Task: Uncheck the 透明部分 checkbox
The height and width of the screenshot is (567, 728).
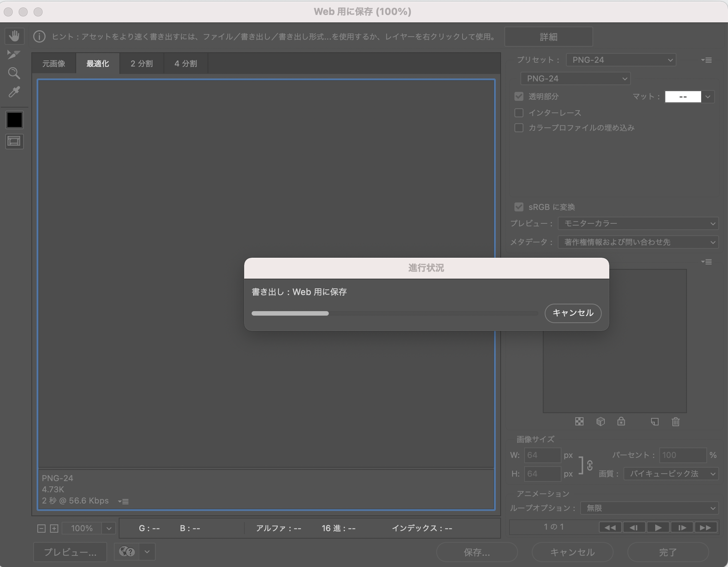Action: [x=519, y=96]
